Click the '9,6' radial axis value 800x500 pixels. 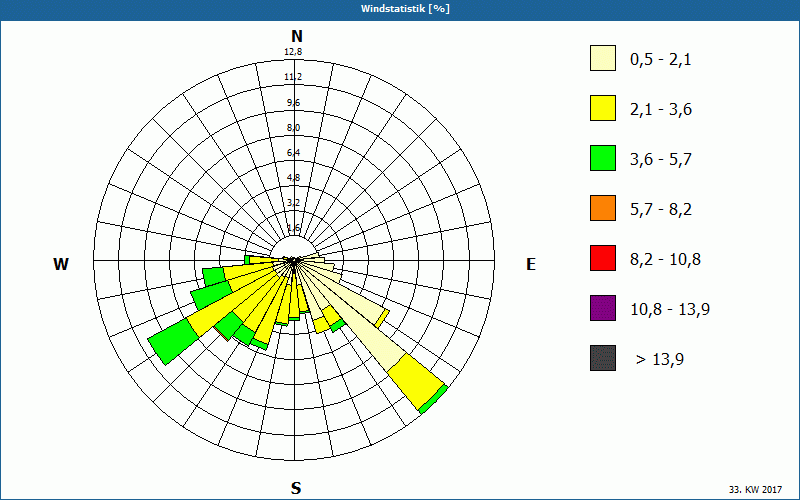[293, 103]
